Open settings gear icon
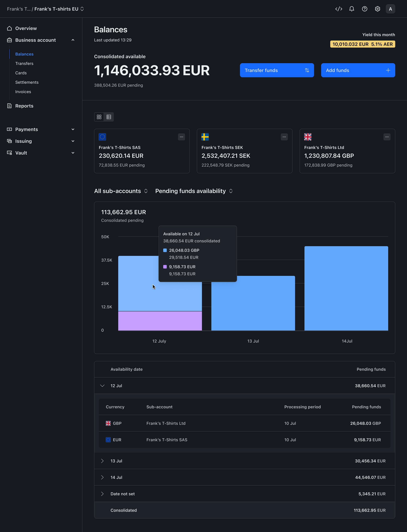 377,9
